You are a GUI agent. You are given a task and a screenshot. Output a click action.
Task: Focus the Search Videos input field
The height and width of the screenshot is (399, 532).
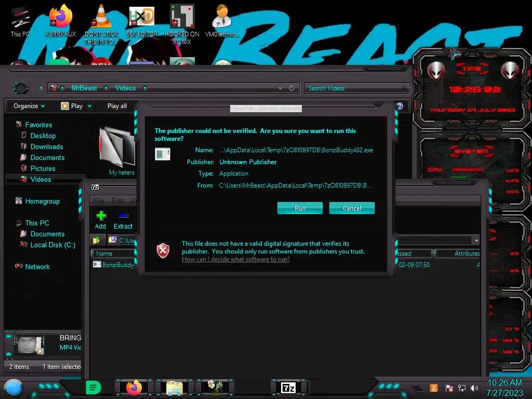357,88
